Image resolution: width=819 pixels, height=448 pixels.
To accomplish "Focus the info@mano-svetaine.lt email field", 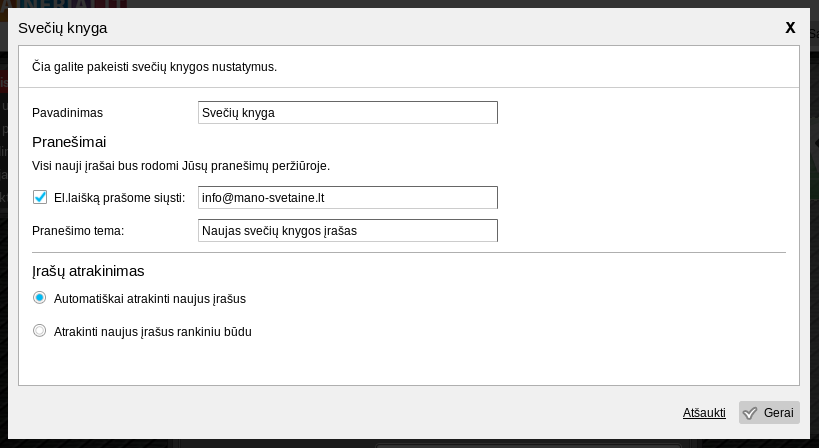I will tap(347, 198).
